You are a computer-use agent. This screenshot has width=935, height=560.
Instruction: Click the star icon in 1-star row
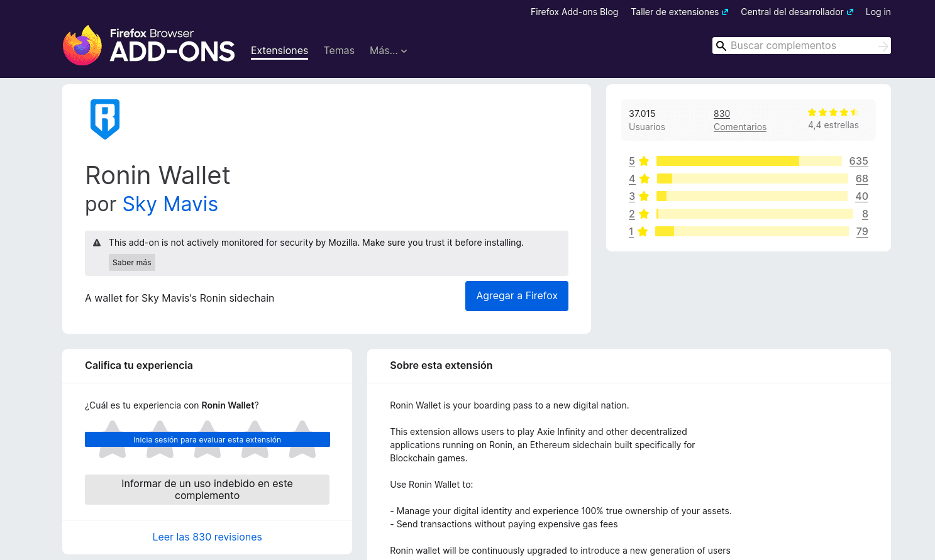tap(643, 231)
